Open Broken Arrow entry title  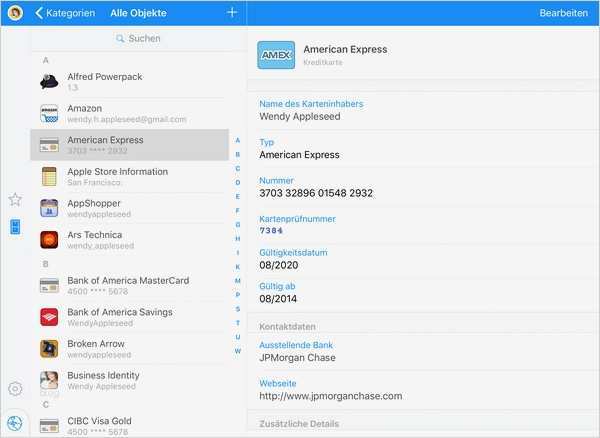(x=96, y=344)
